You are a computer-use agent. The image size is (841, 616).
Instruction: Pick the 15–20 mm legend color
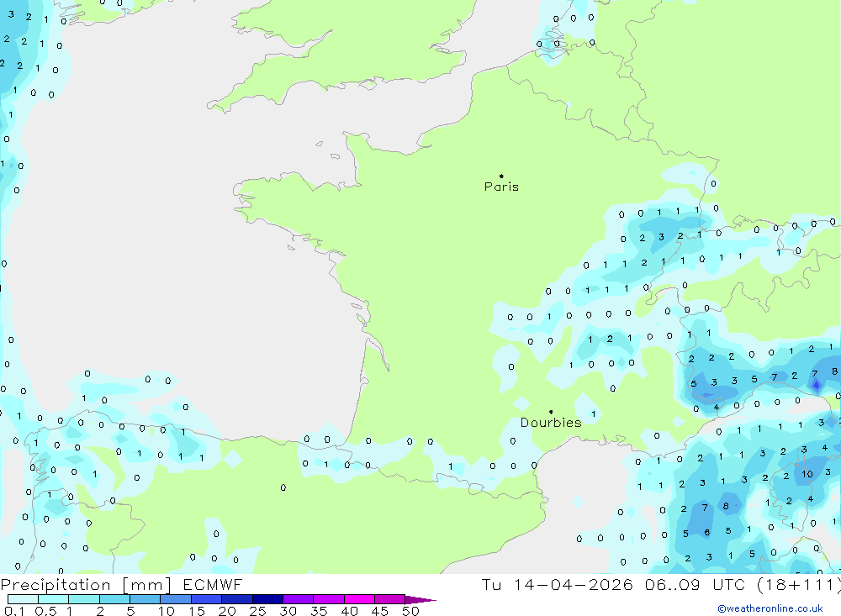[207, 599]
